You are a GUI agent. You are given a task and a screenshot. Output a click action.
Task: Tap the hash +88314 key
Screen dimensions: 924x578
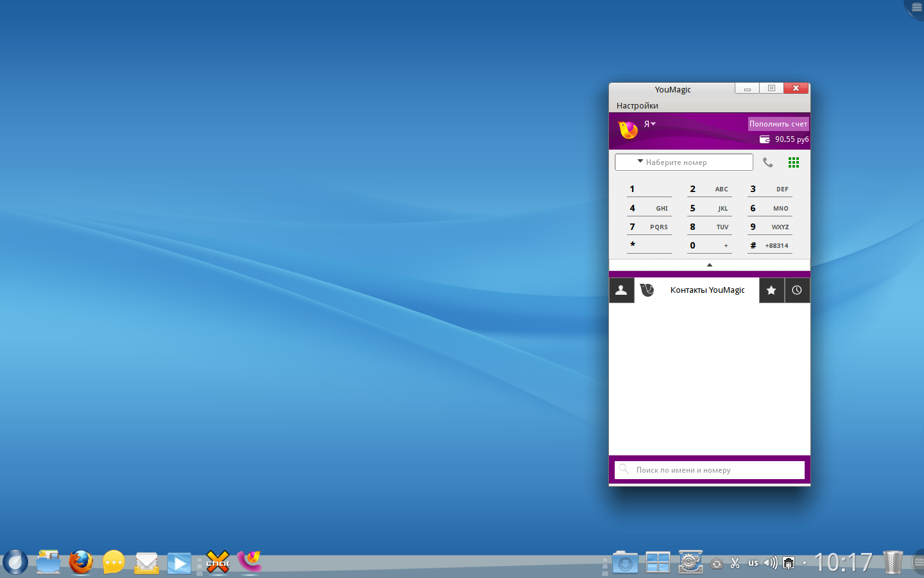(770, 245)
